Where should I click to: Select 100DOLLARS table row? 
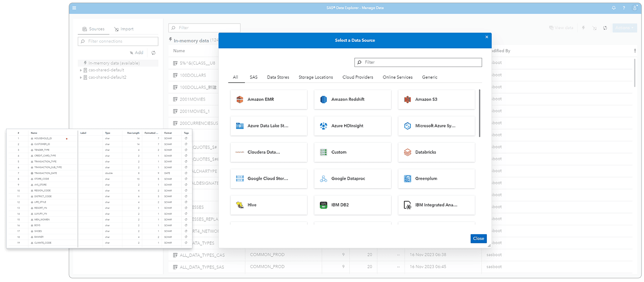[x=194, y=75]
